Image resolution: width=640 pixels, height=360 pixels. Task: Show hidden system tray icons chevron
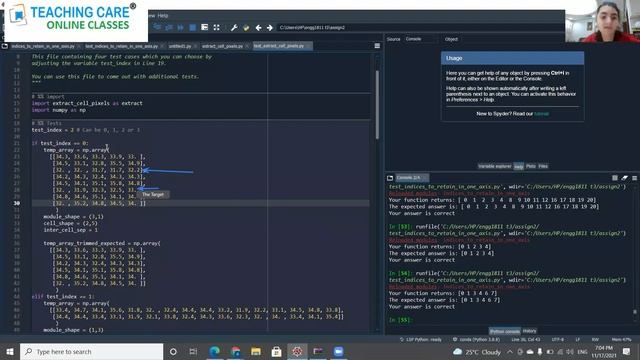[x=510, y=351]
